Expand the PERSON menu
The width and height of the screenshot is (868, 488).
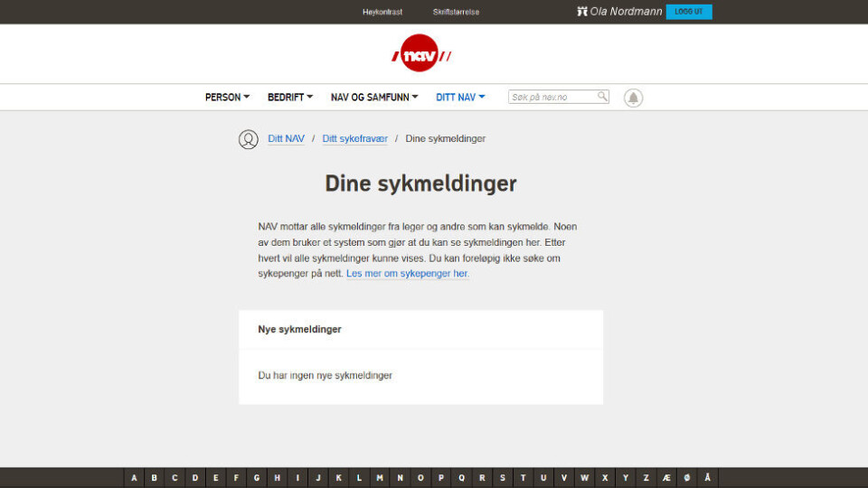(x=227, y=98)
